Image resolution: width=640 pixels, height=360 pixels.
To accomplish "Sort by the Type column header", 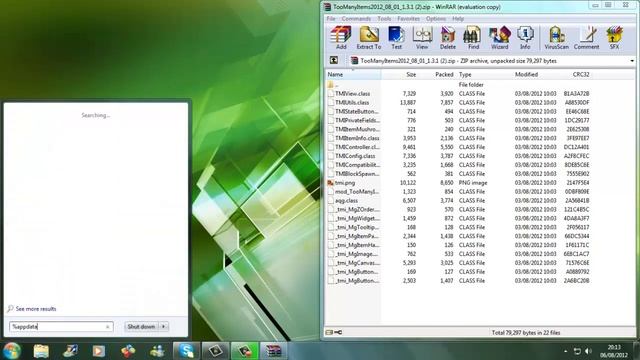I will 484,74.
